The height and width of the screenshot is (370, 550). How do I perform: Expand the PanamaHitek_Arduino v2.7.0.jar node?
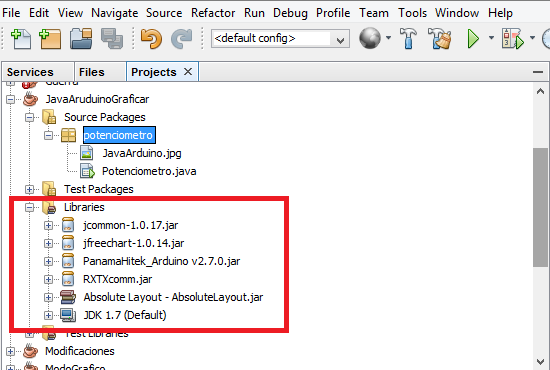click(x=48, y=261)
